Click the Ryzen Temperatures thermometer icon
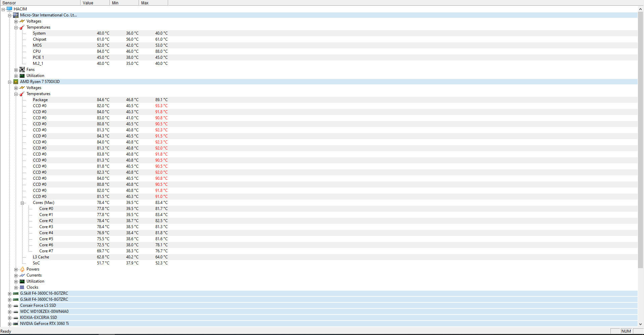644x335 pixels. [x=22, y=94]
